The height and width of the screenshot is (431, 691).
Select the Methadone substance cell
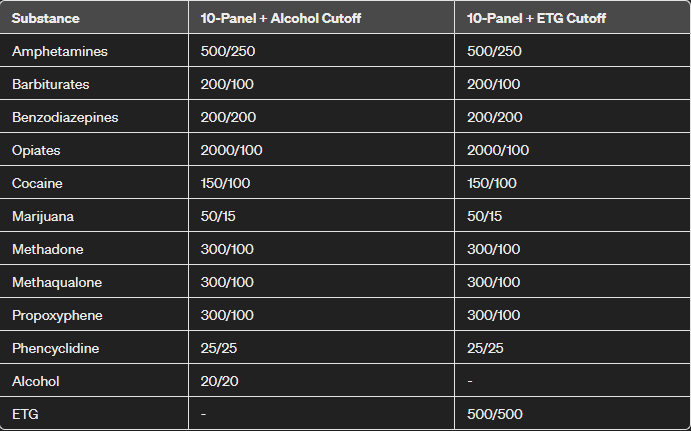pyautogui.click(x=48, y=249)
